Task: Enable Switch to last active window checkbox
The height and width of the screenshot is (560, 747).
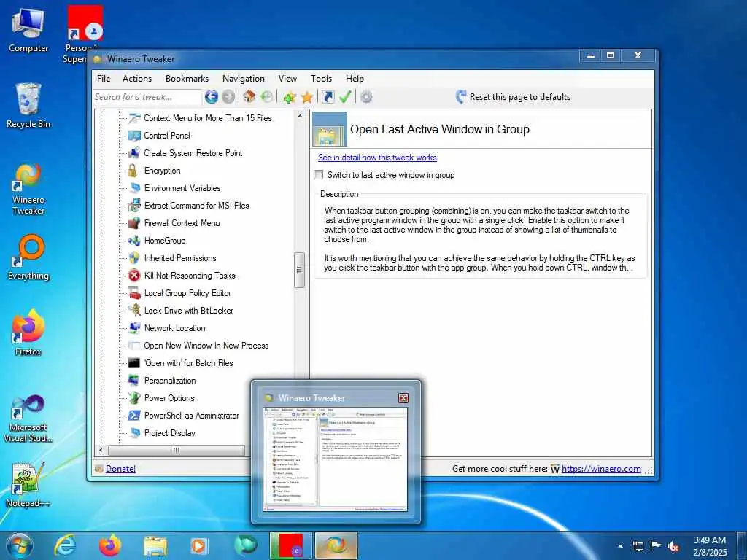Action: click(319, 175)
